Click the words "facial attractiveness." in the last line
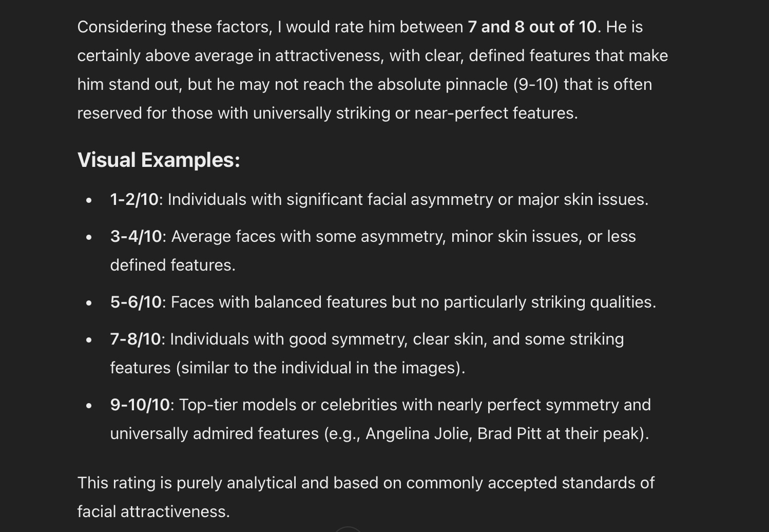Image resolution: width=769 pixels, height=532 pixels. point(153,511)
